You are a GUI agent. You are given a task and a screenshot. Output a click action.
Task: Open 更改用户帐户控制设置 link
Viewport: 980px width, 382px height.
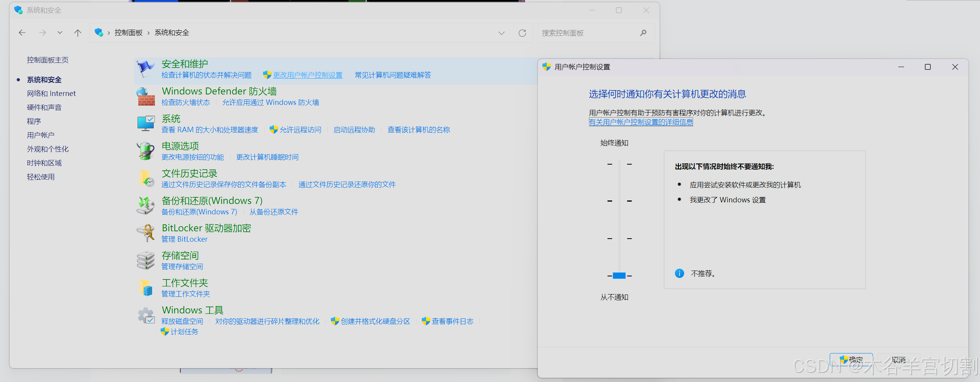[x=307, y=75]
